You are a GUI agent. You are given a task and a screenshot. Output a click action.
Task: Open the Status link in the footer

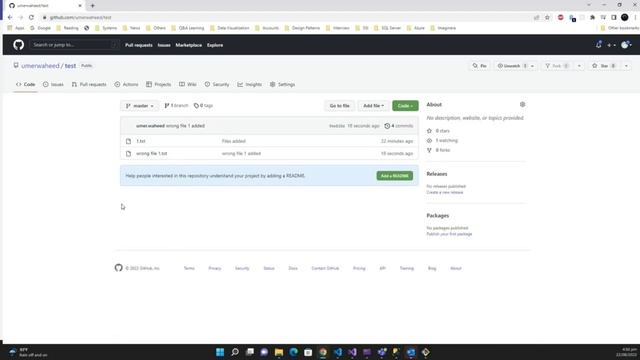(269, 269)
